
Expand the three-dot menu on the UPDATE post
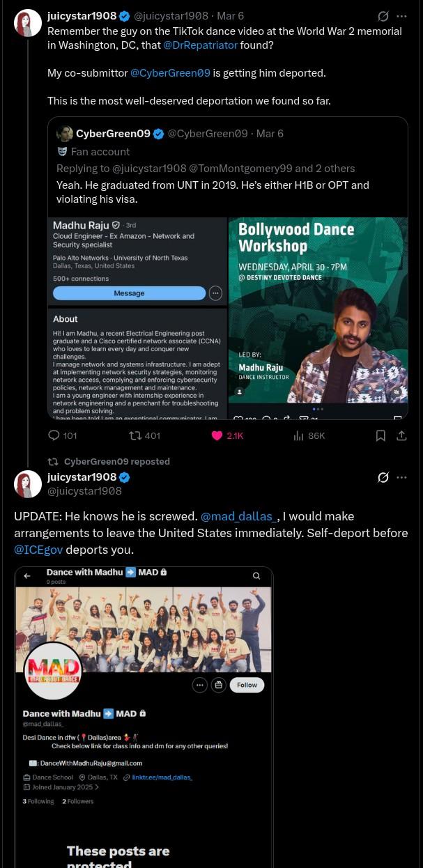pyautogui.click(x=401, y=477)
